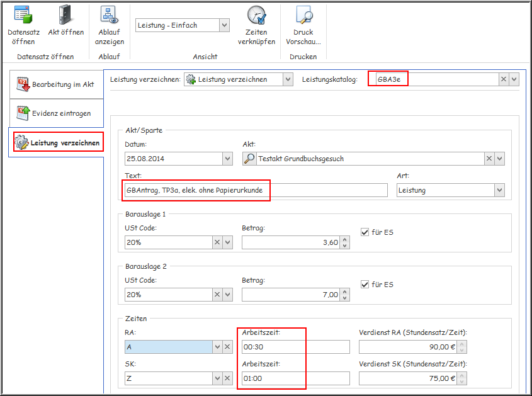Show the Ablauf anzeigen workflow icon

pyautogui.click(x=110, y=14)
